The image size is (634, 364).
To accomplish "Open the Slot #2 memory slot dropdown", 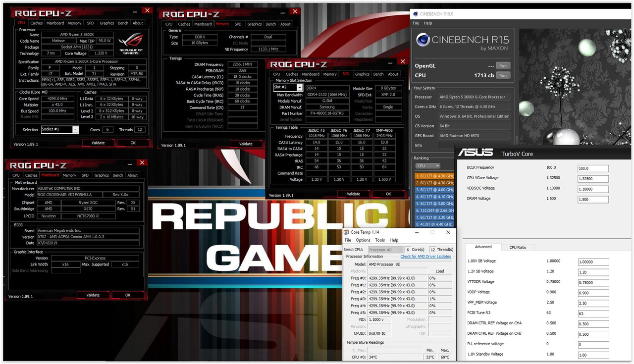I will [x=299, y=88].
